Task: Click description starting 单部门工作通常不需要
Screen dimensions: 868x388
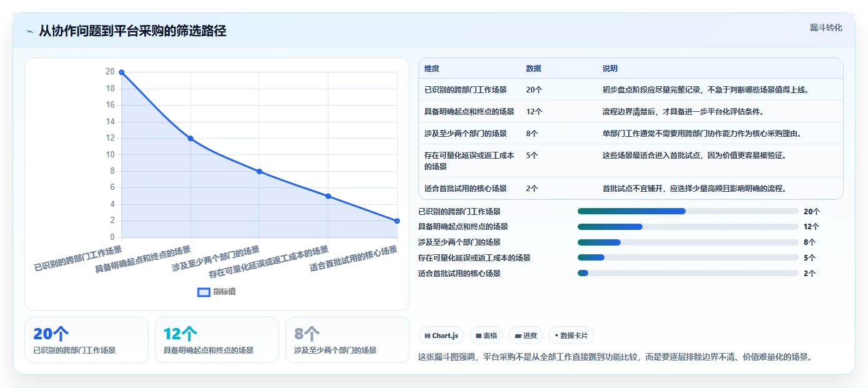Action: click(702, 133)
